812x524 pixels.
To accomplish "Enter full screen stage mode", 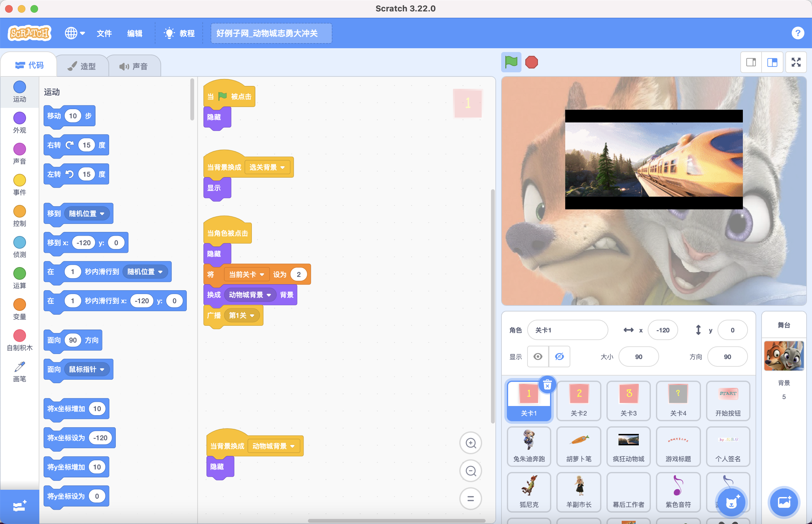I will (796, 62).
